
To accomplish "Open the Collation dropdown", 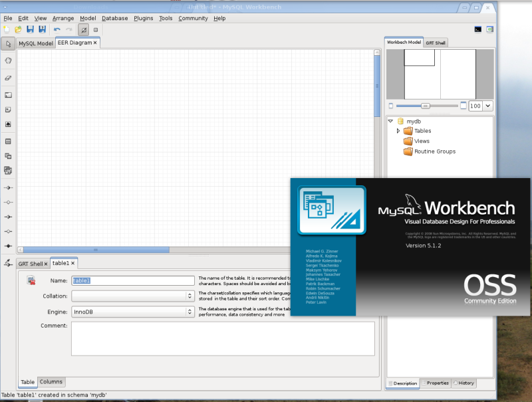I will click(132, 296).
